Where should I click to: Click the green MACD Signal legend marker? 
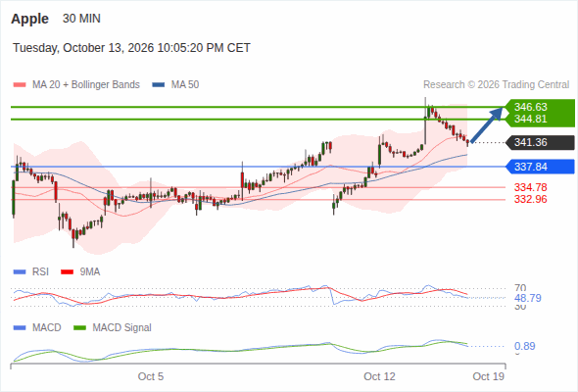coord(79,328)
